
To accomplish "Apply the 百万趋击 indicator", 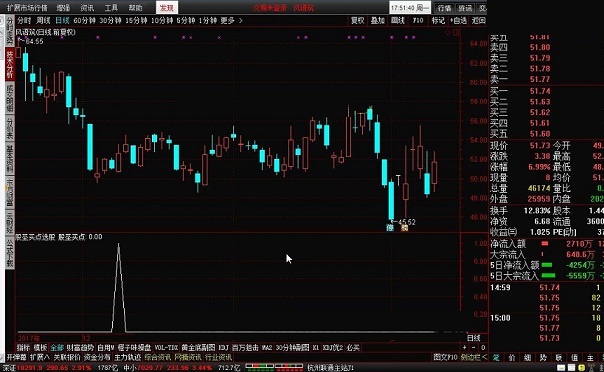I will (245, 348).
